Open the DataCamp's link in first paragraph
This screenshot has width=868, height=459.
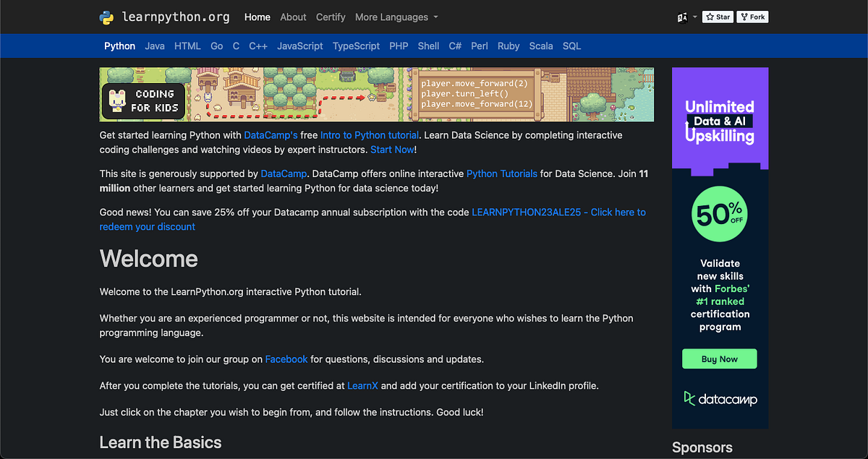[x=271, y=135]
